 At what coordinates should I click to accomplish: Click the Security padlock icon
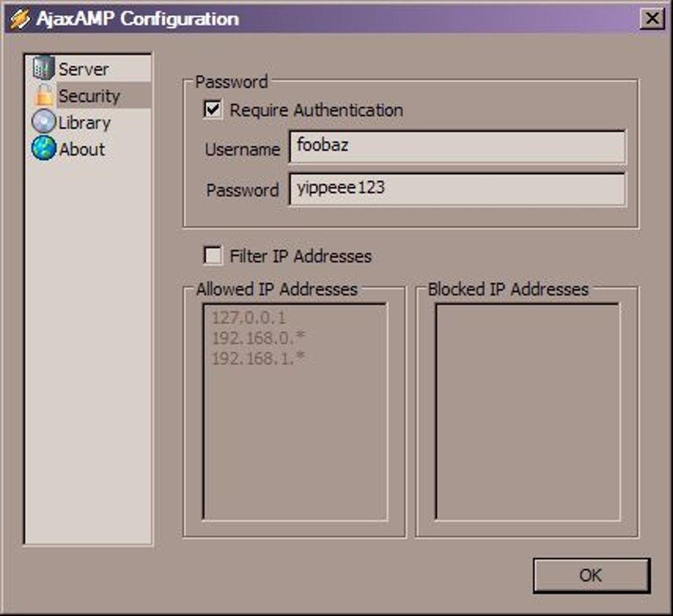pos(44,95)
